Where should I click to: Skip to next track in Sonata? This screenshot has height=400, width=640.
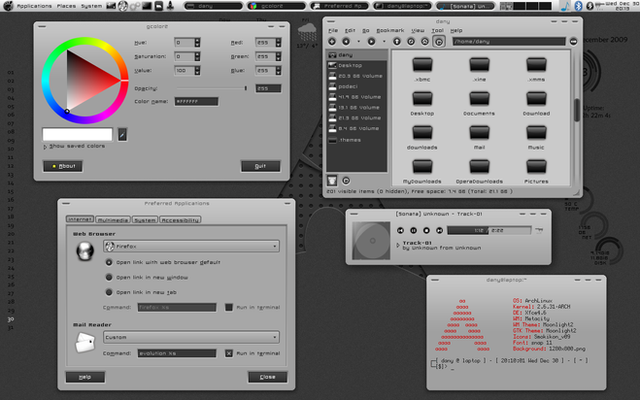[440, 231]
